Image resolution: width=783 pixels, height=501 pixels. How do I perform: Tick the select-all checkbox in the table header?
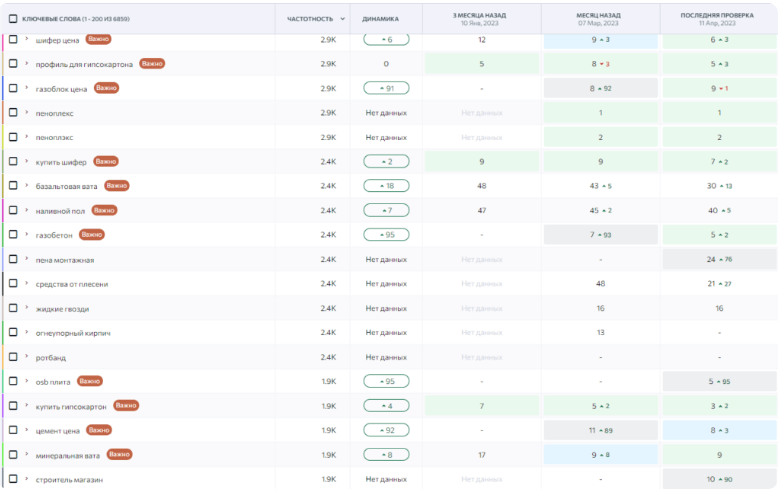tap(13, 19)
